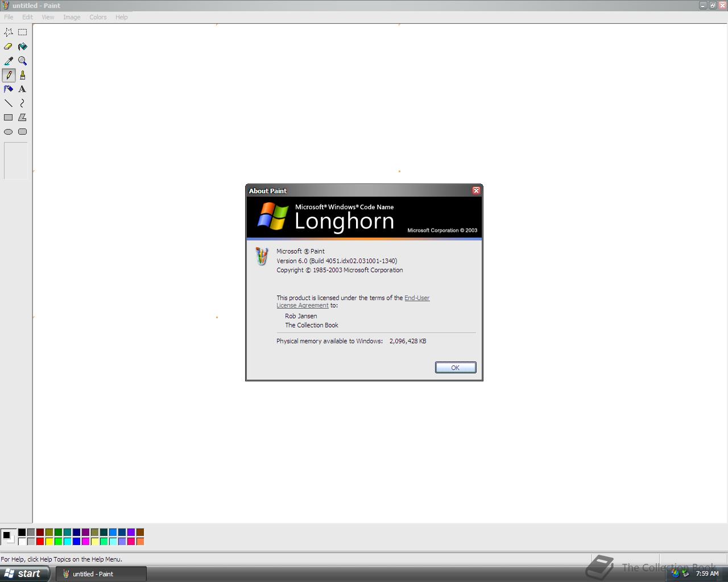The height and width of the screenshot is (582, 728).
Task: Choose the Brush tool
Action: click(22, 75)
